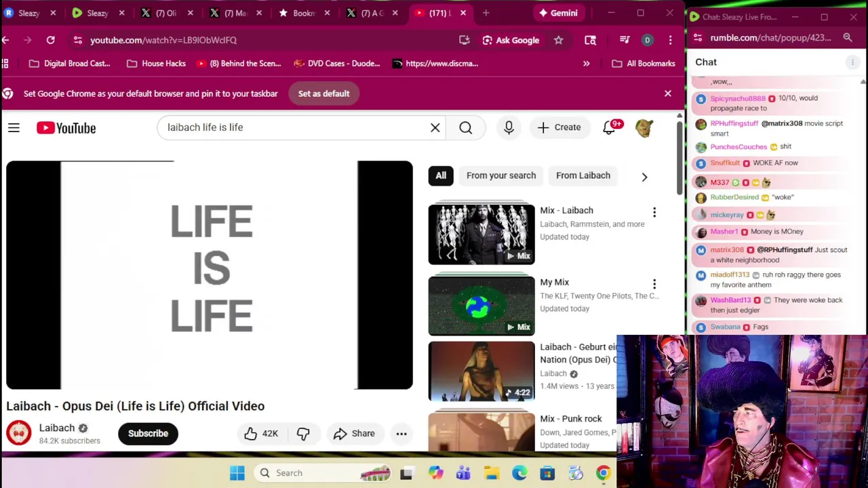This screenshot has height=488, width=868.
Task: Open new browser tab with plus
Action: coord(486,13)
